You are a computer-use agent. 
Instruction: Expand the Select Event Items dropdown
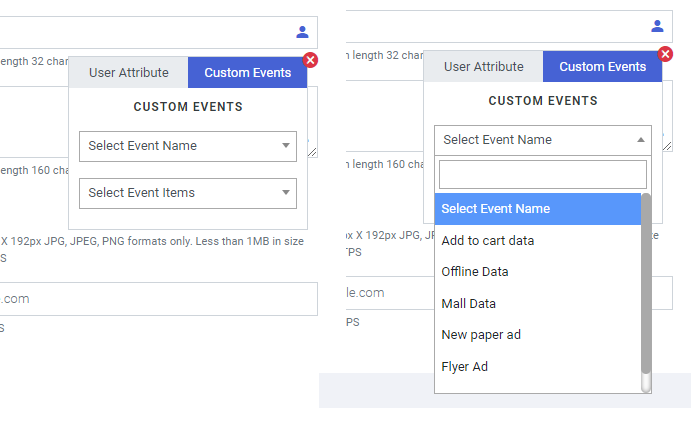coord(188,193)
